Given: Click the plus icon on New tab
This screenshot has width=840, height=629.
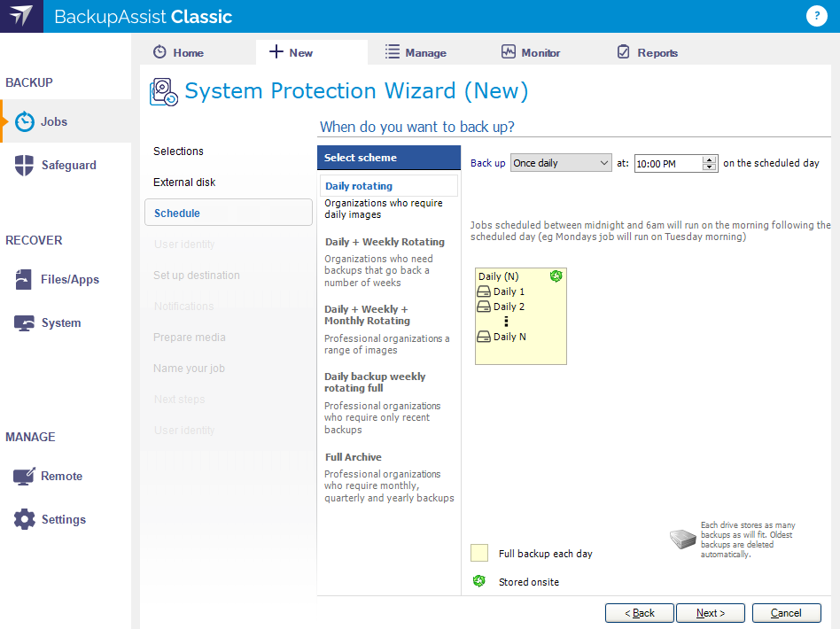Looking at the screenshot, I should point(276,51).
